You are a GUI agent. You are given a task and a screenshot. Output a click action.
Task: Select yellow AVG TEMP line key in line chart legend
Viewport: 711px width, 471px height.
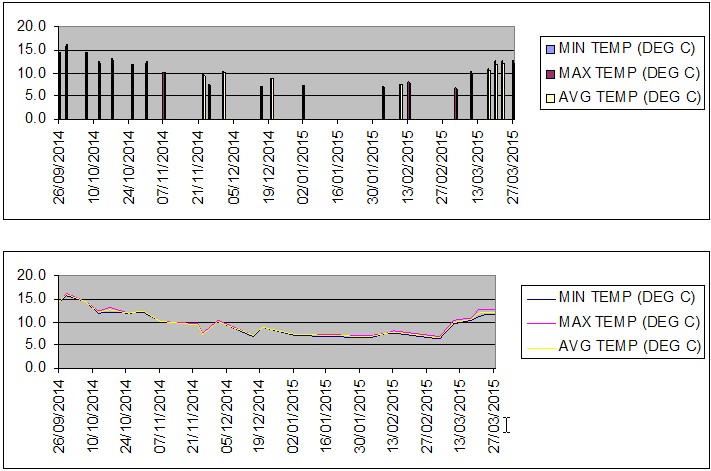537,346
